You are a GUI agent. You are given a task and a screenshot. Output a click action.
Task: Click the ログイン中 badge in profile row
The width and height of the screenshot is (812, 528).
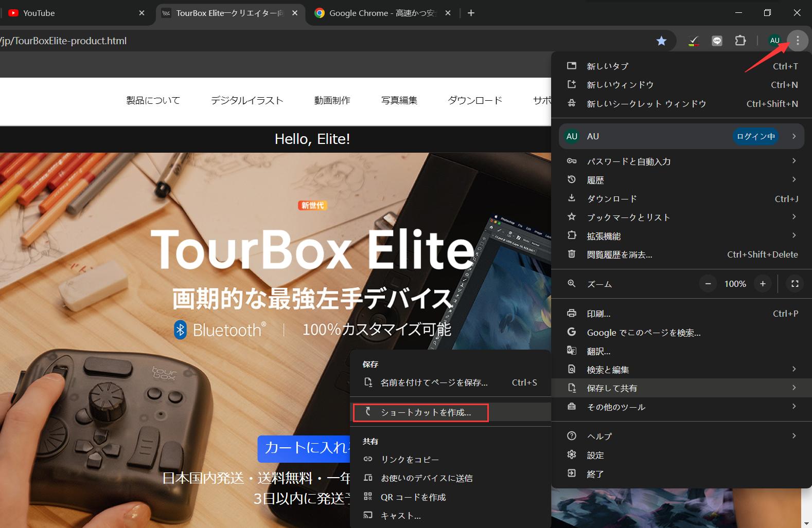[755, 136]
